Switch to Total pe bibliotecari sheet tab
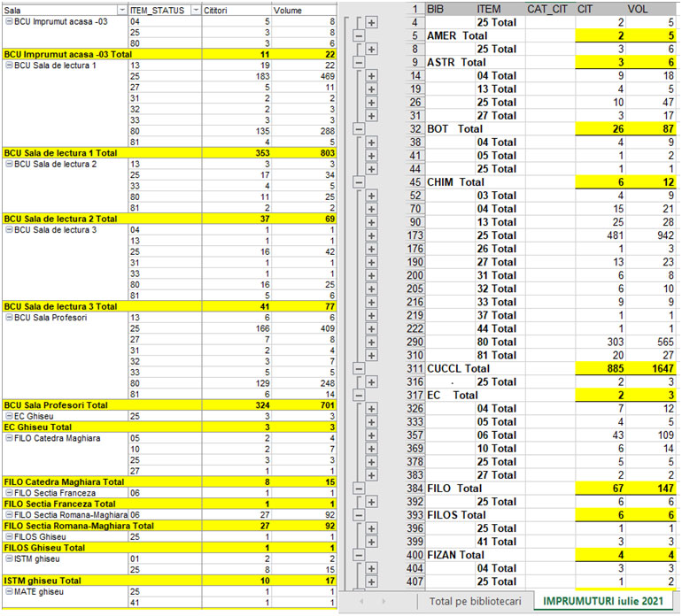This screenshot has height=616, width=682. (475, 601)
